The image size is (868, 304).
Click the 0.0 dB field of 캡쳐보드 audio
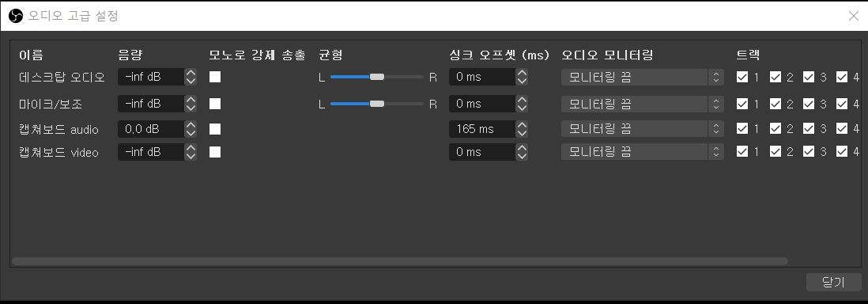tap(151, 129)
